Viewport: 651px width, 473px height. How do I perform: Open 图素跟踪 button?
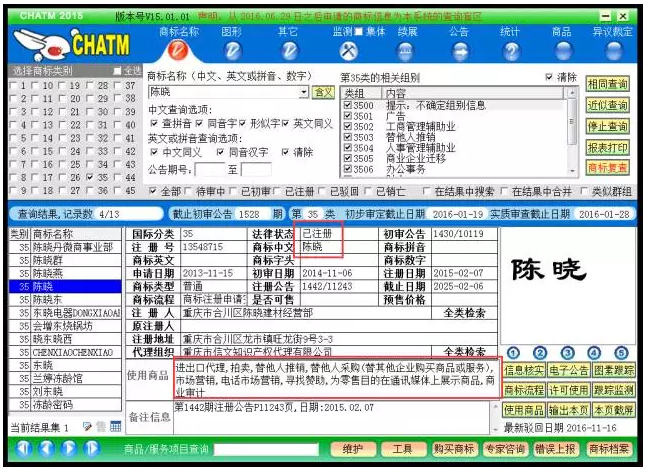point(614,370)
